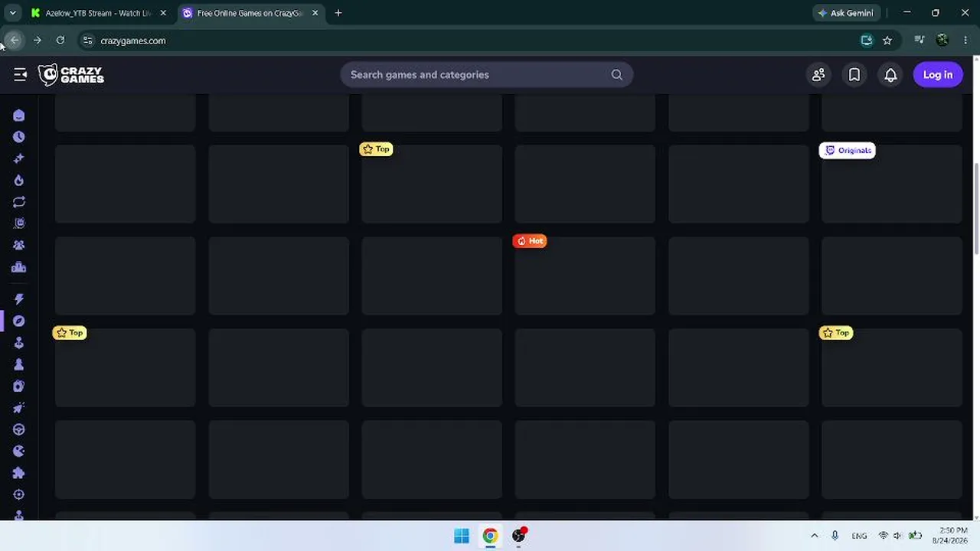980x551 pixels.
Task: Open the notifications bell icon
Action: (x=890, y=74)
